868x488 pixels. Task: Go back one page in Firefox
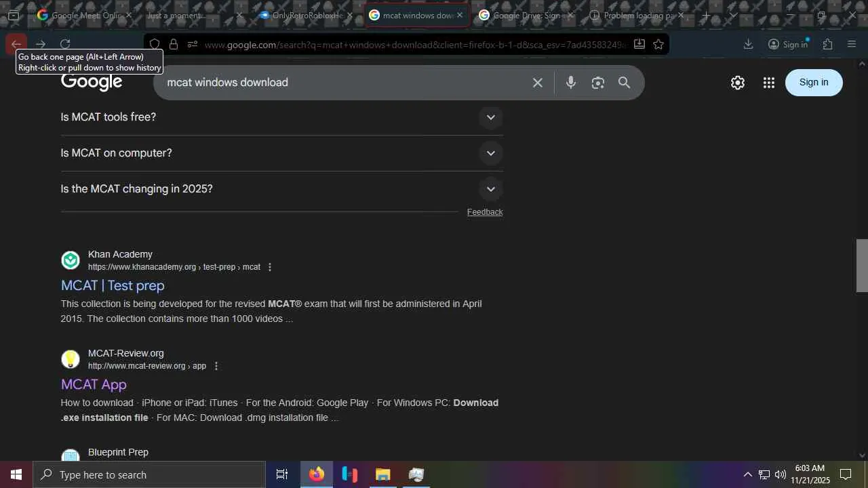[x=16, y=44]
